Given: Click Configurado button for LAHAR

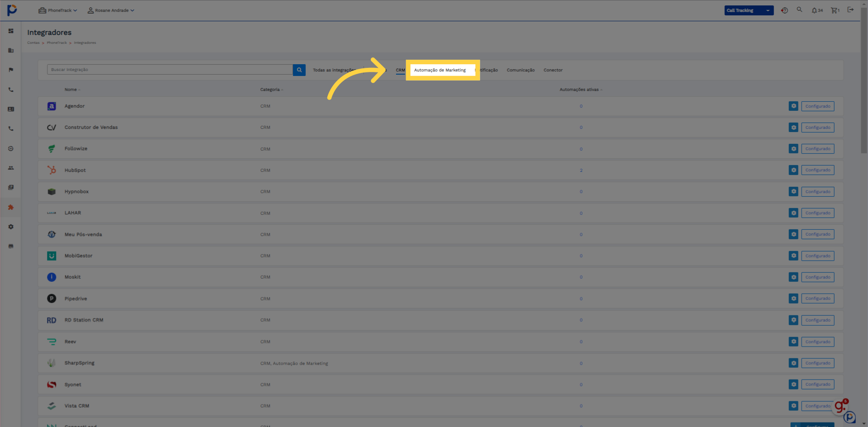Looking at the screenshot, I should coord(818,213).
